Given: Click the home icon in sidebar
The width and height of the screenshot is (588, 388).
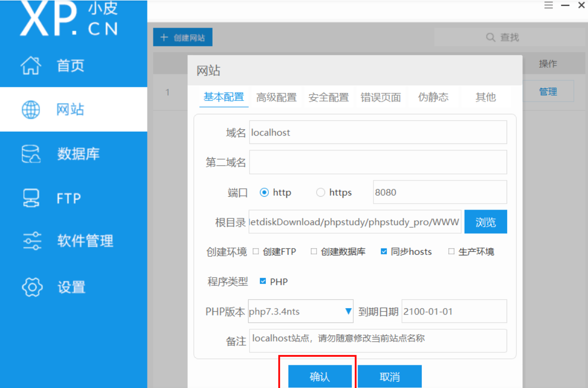Looking at the screenshot, I should [31, 66].
